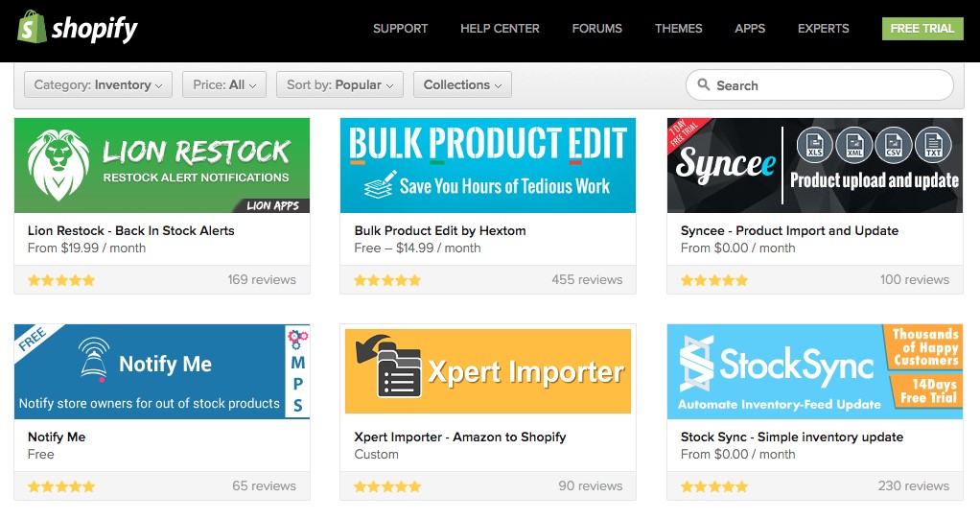
Task: Click the Notify Me banner image
Action: (162, 371)
